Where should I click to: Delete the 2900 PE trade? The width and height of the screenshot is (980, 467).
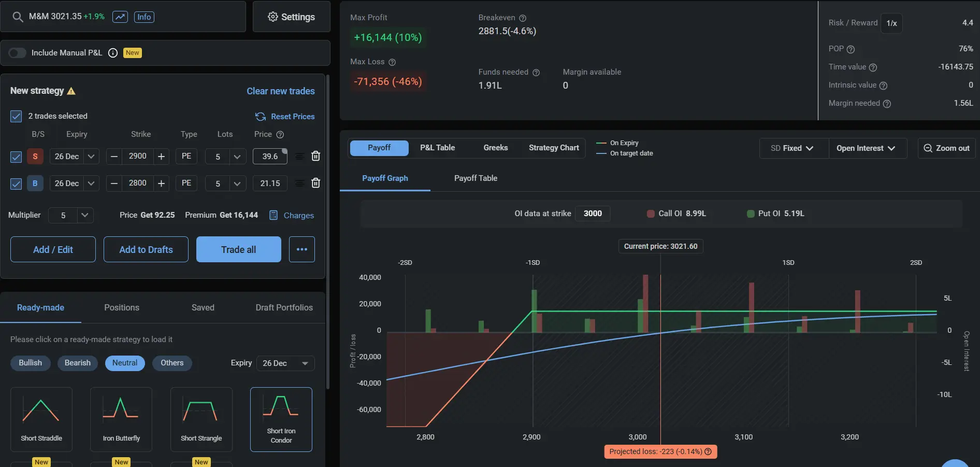tap(315, 156)
